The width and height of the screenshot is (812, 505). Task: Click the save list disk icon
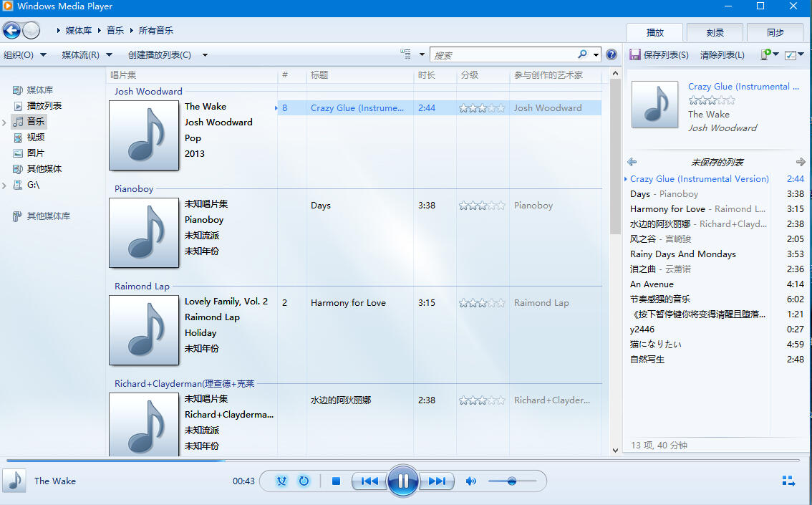[635, 54]
